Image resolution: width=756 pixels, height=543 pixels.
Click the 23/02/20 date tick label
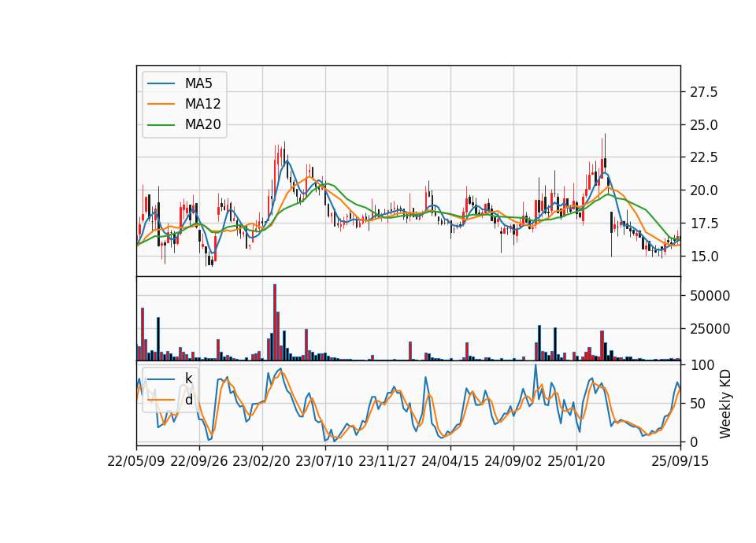[x=261, y=461]
